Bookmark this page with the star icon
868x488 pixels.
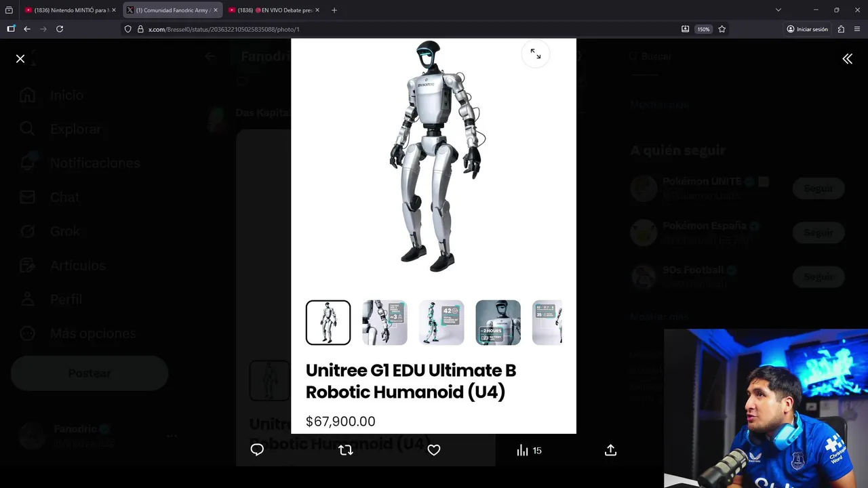tap(722, 29)
